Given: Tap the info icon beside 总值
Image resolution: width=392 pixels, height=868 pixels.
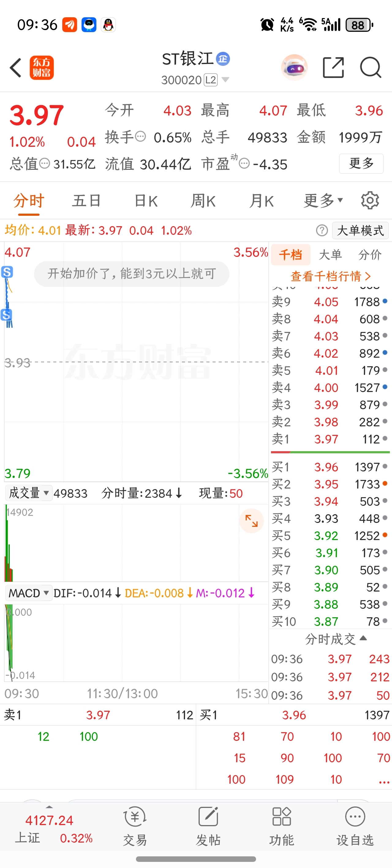Looking at the screenshot, I should tap(45, 164).
